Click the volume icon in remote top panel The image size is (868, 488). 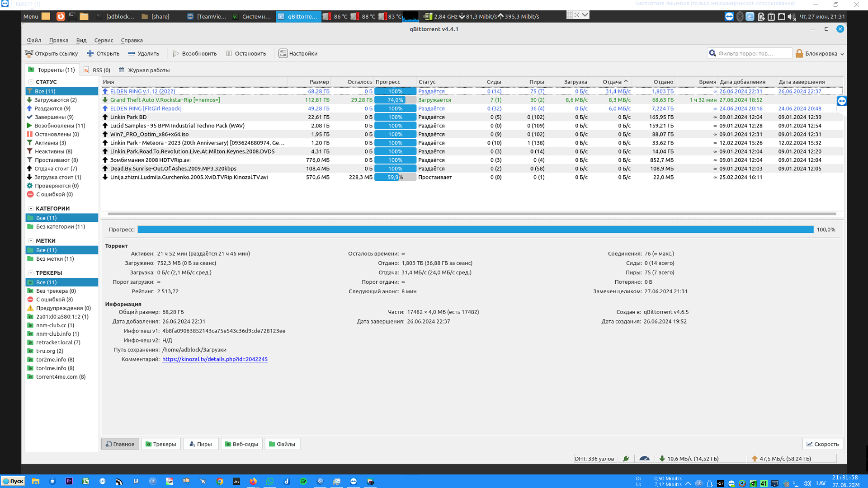[791, 16]
